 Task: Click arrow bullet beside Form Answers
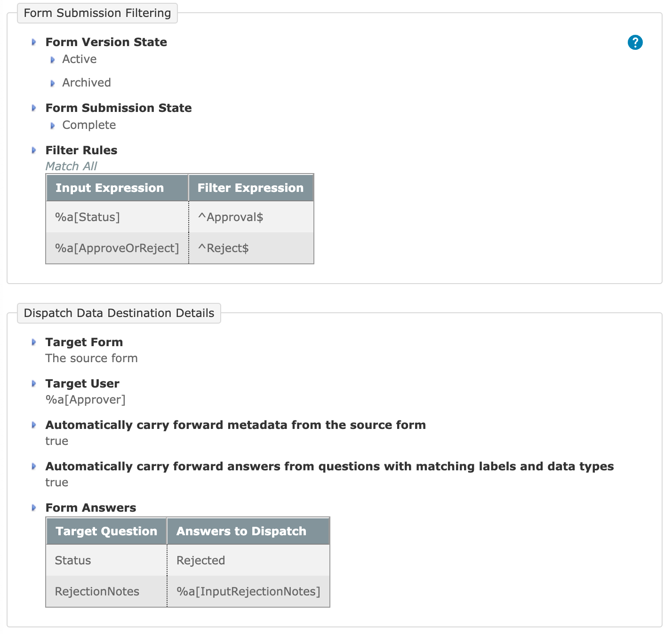point(33,507)
